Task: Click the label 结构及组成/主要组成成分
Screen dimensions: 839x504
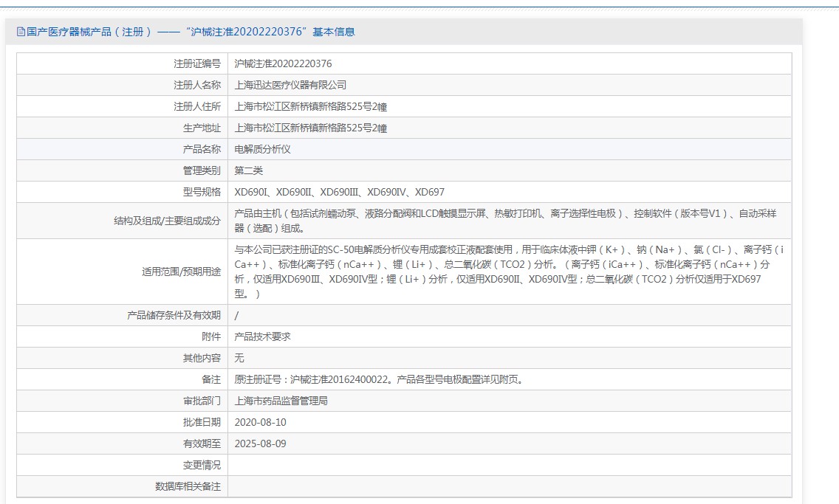Action: pyautogui.click(x=167, y=221)
